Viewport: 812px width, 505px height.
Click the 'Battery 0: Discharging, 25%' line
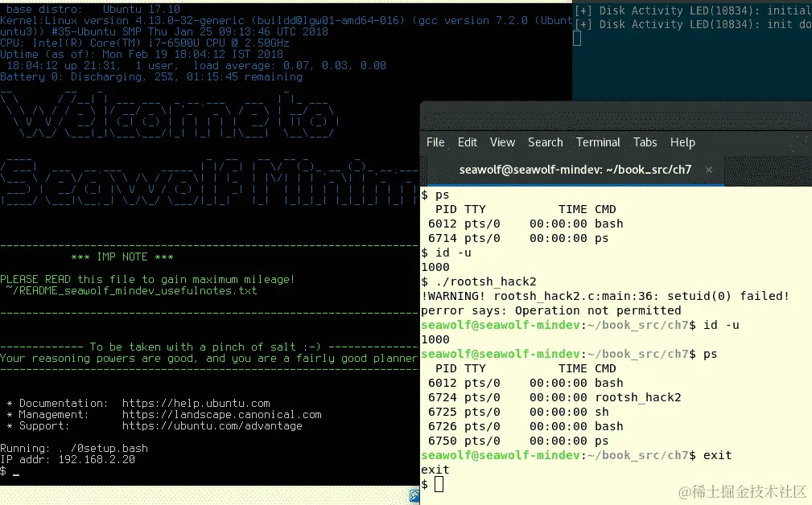[151, 76]
